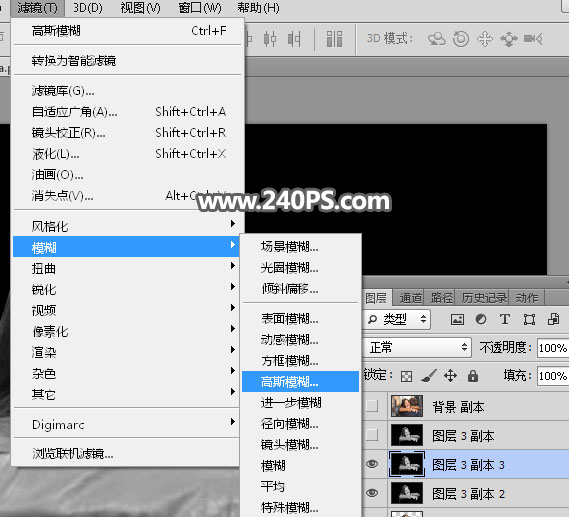The height and width of the screenshot is (517, 569).
Task: Filter layers by smart object icon
Action: click(x=553, y=319)
